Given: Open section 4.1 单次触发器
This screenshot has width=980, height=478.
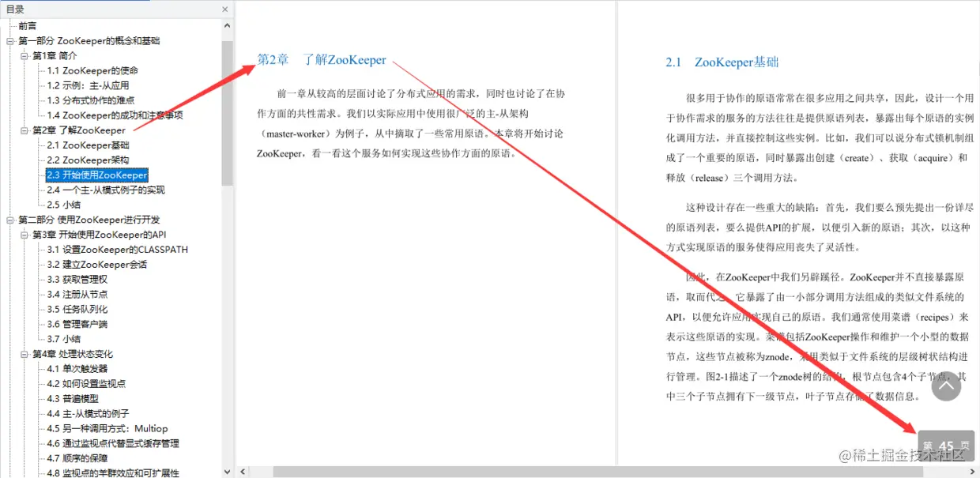Looking at the screenshot, I should [77, 369].
